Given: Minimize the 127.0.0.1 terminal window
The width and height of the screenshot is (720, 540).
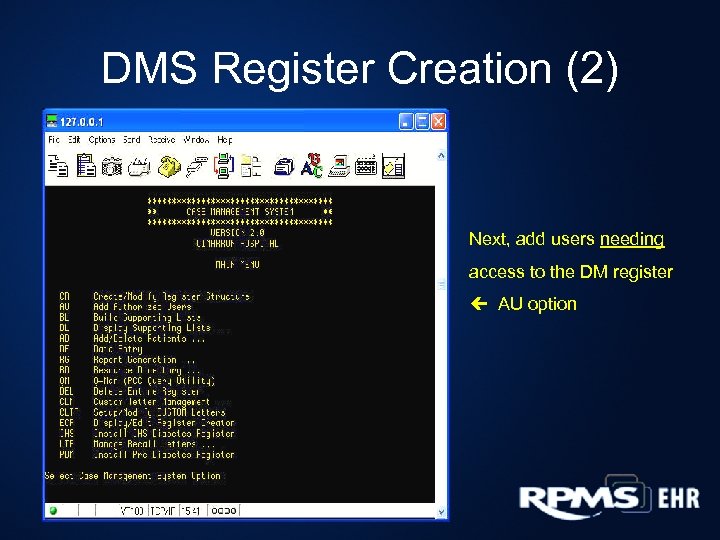Looking at the screenshot, I should (x=406, y=122).
